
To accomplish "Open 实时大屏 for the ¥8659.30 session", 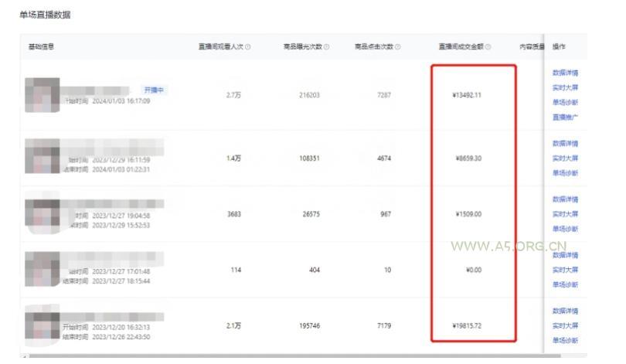I will coord(565,158).
